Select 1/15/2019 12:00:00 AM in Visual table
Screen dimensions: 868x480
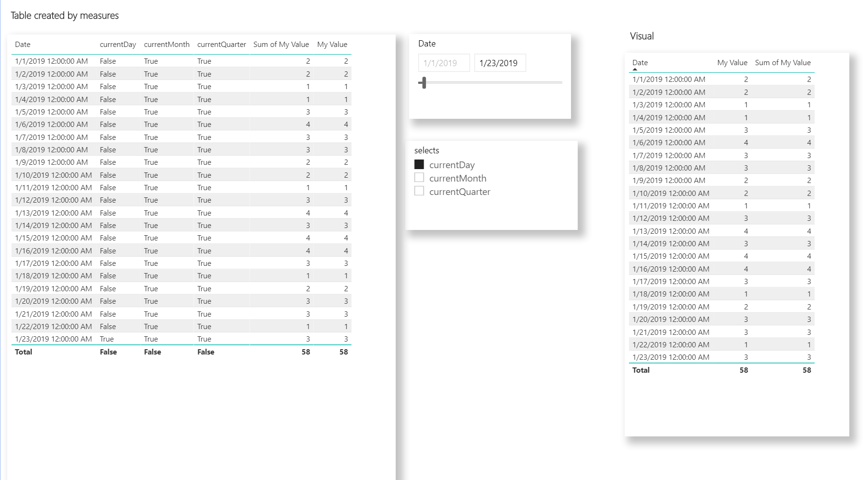(x=671, y=256)
